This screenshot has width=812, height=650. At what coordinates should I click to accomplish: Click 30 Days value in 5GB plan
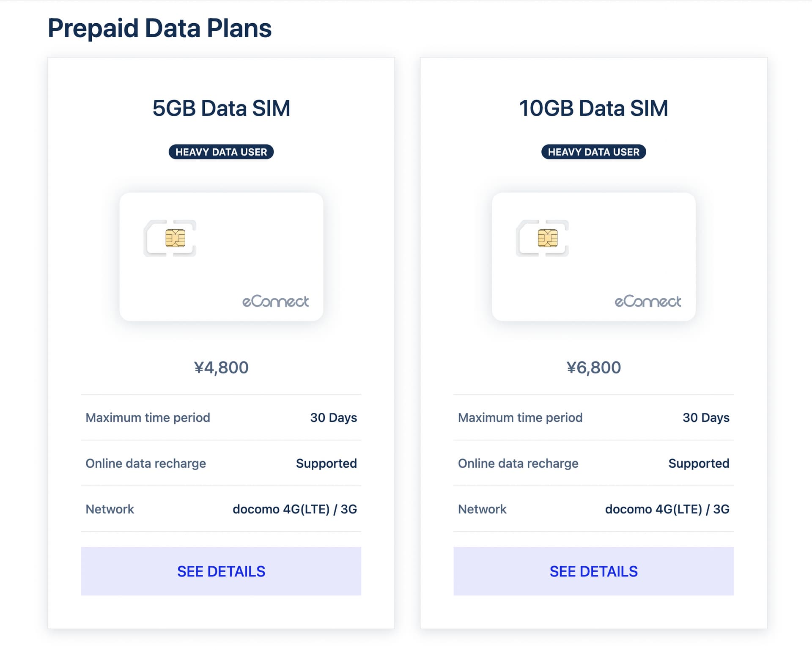[334, 417]
